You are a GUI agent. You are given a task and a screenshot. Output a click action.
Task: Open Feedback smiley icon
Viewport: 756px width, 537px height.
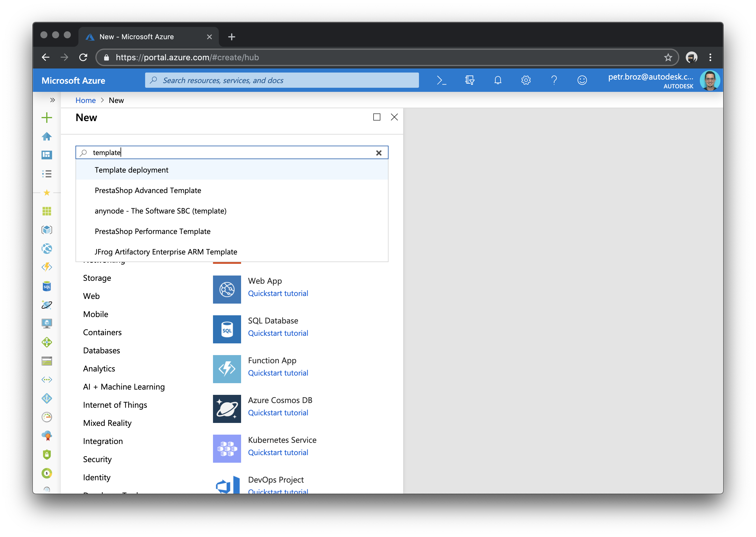click(x=582, y=80)
